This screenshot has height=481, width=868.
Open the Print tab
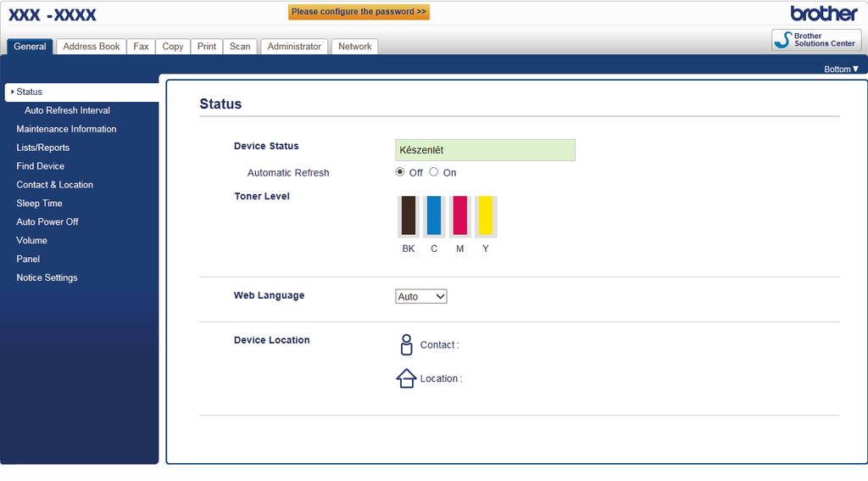point(207,47)
